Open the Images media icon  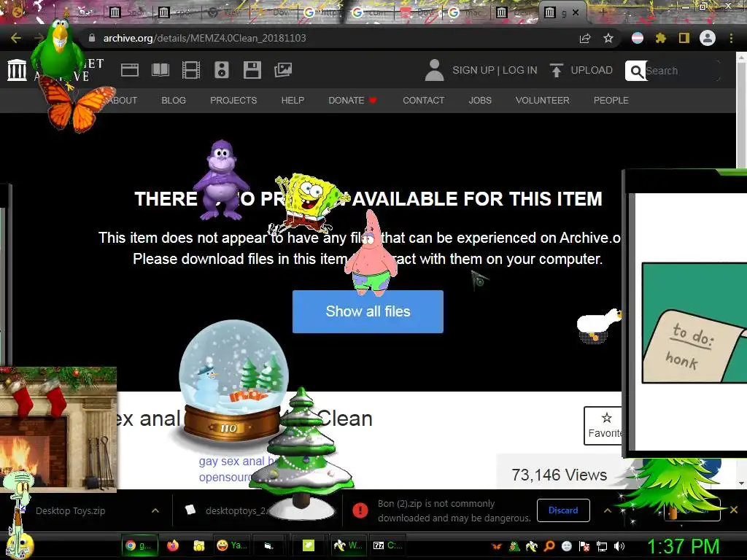283,70
